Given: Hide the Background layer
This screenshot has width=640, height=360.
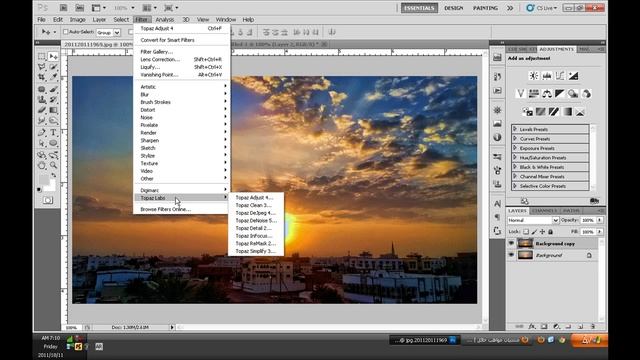Looking at the screenshot, I should pos(511,255).
